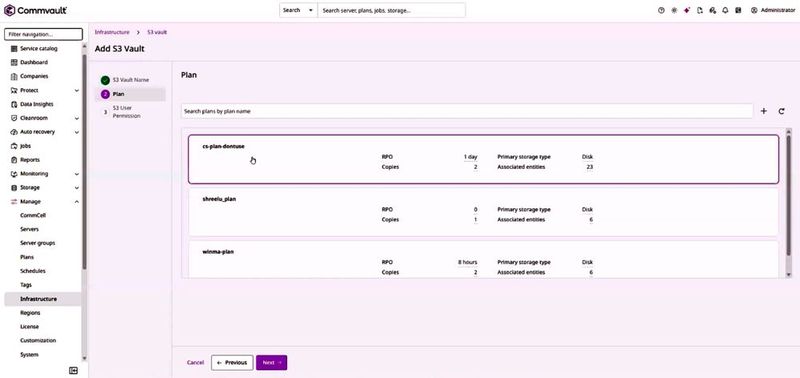Click the Companies building icon
Viewport: 800px width, 378px height.
point(14,76)
